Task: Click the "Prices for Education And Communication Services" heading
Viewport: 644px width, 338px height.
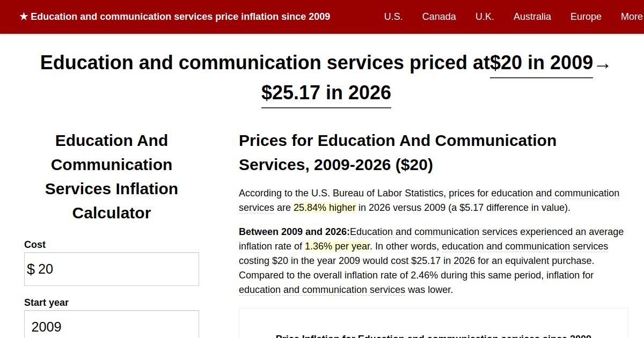Action: coord(397,152)
